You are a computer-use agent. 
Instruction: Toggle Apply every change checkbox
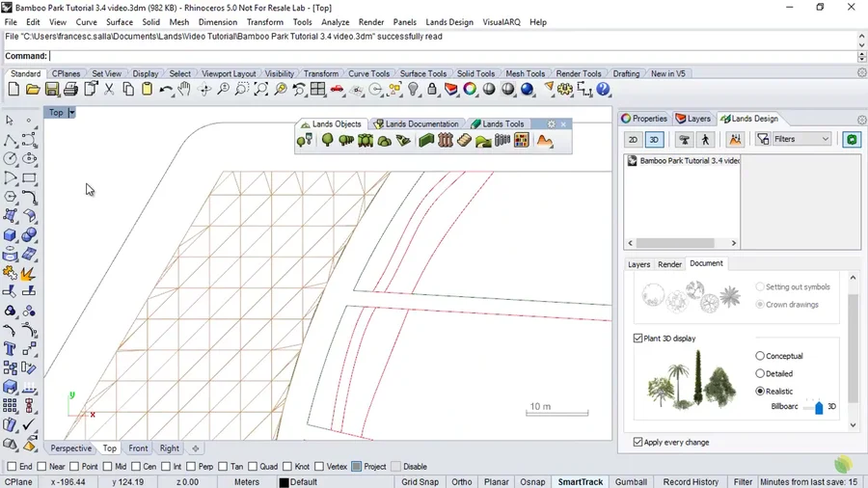[637, 442]
